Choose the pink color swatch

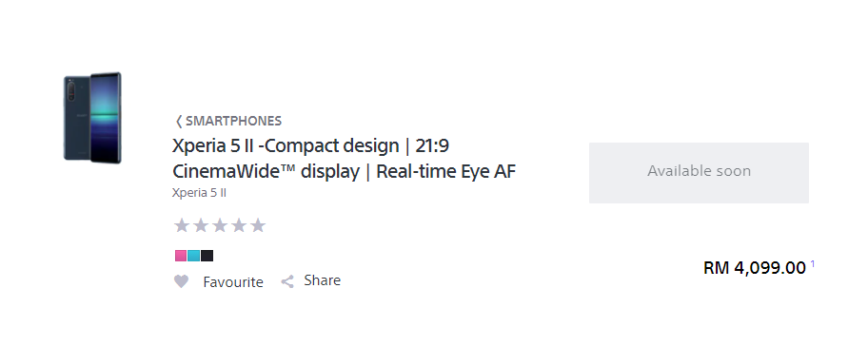tap(181, 256)
